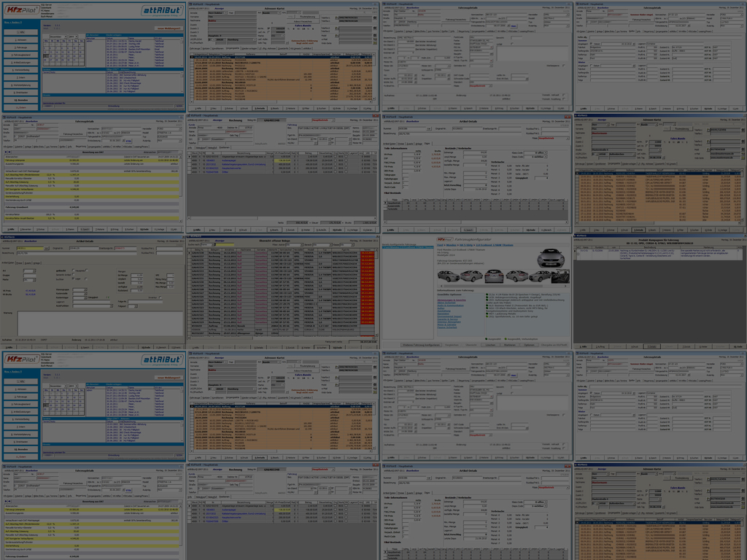This screenshot has width=747, height=560.
Task: Open the Audio & Kommunikation options link
Action: [x=451, y=306]
